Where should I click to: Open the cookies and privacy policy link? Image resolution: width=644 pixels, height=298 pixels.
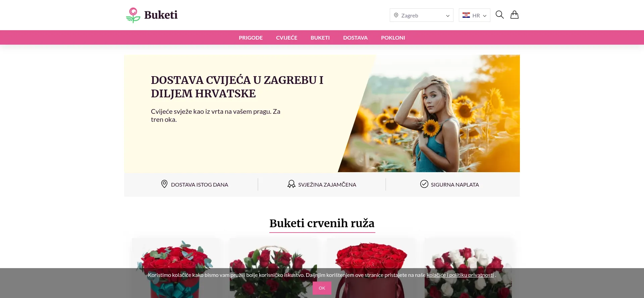pos(460,275)
